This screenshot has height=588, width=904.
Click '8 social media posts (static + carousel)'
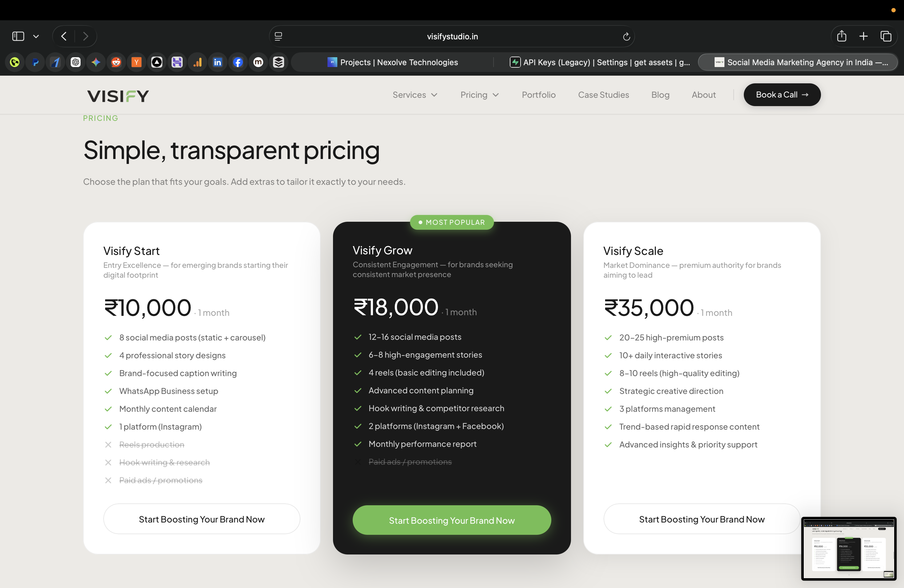(x=192, y=337)
